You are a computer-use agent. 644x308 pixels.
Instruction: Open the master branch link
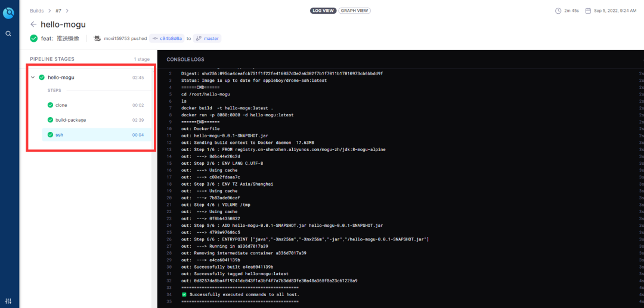click(208, 38)
